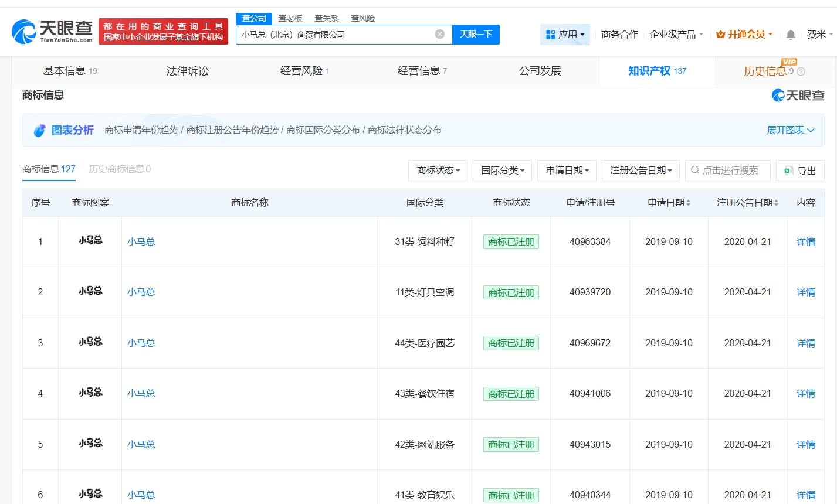
Task: Open 详情 for registration 40963384
Action: click(x=806, y=241)
